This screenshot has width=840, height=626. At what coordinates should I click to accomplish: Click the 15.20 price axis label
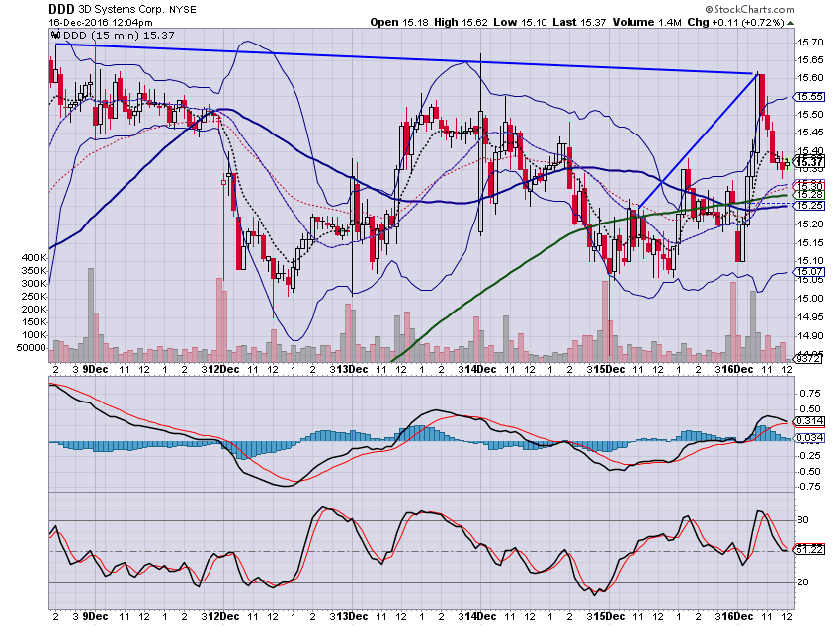click(x=810, y=224)
